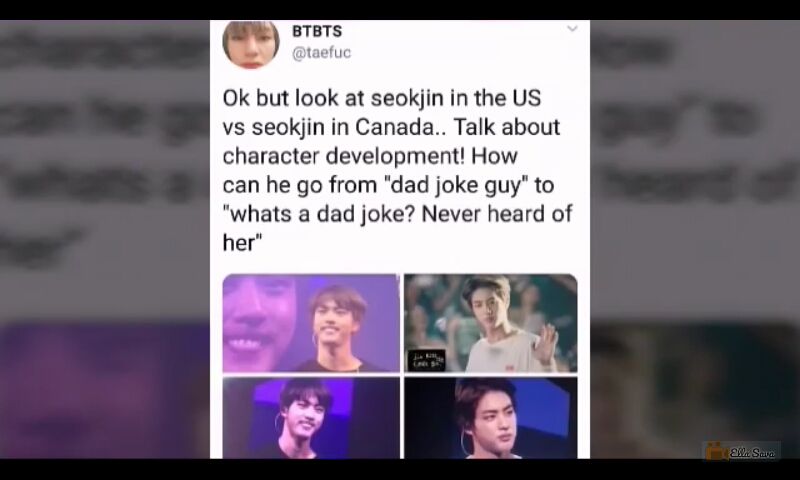
Task: Open the photo of the person waving
Action: [491, 323]
